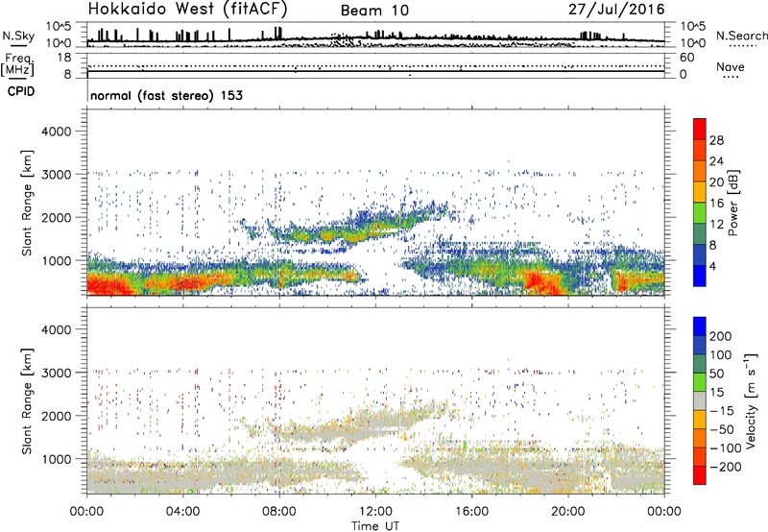Click the 20:00 time tick label
This screenshot has width=768, height=532.
(568, 512)
